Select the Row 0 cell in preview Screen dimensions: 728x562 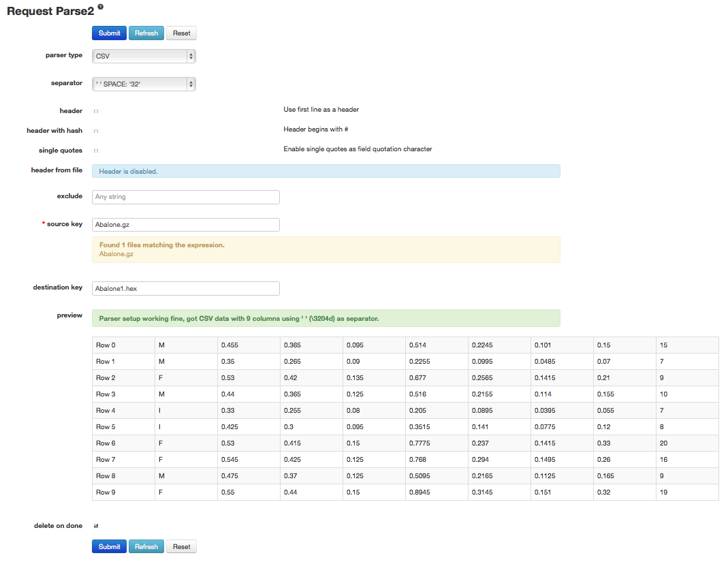[x=123, y=345]
